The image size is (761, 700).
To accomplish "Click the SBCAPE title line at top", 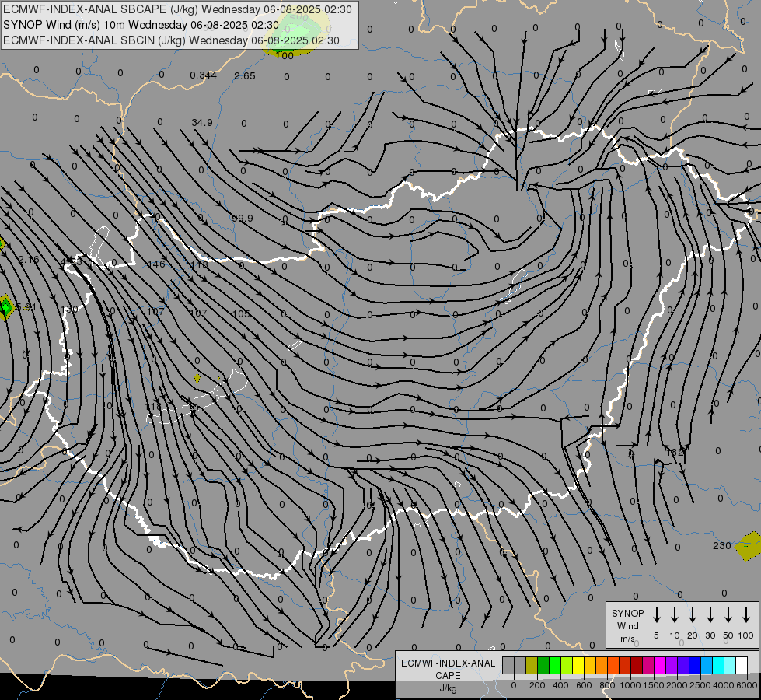I will pyautogui.click(x=177, y=9).
